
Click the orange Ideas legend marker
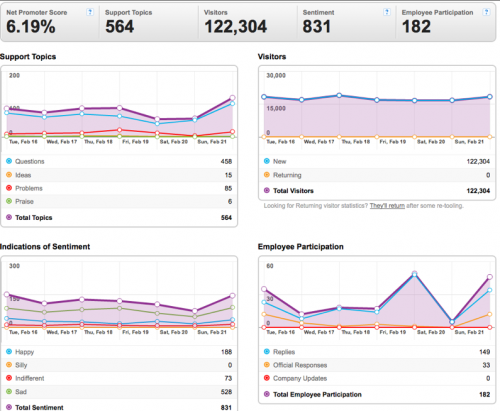tap(9, 175)
